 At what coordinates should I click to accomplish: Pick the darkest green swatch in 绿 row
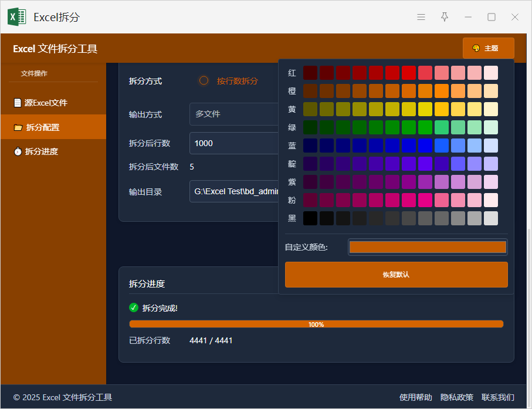310,127
